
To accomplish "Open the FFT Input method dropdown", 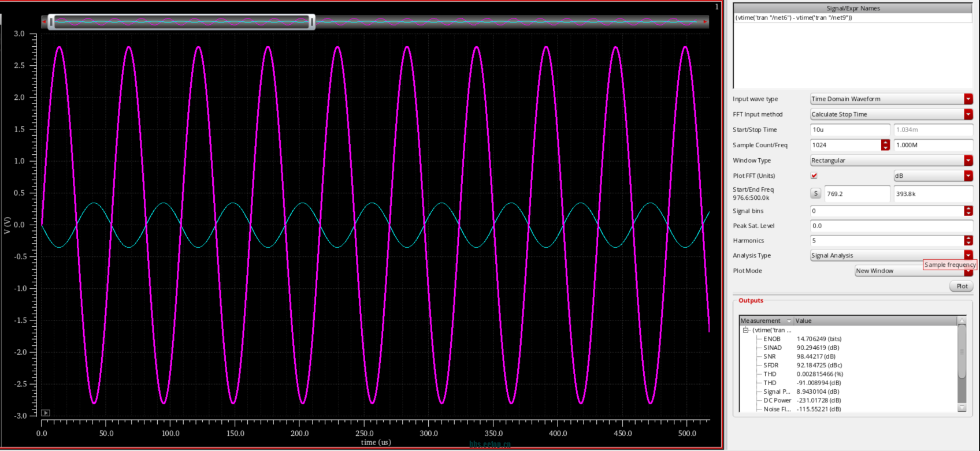I will click(891, 114).
